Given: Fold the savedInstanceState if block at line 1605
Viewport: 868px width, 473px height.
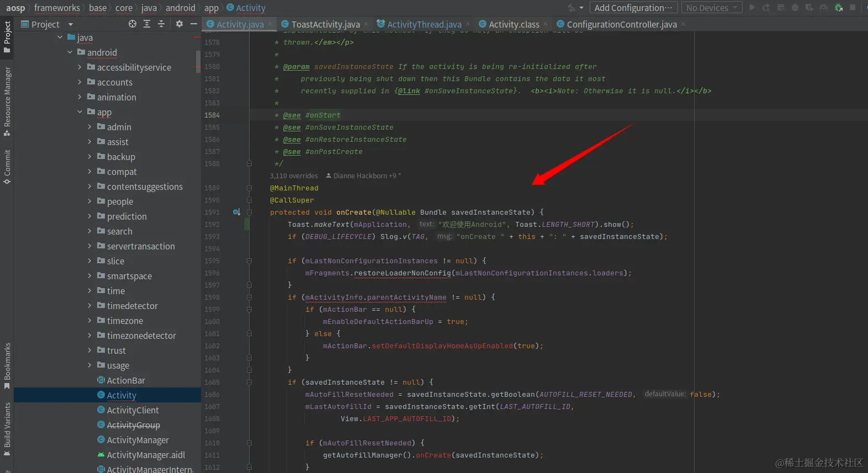Looking at the screenshot, I should click(x=249, y=382).
